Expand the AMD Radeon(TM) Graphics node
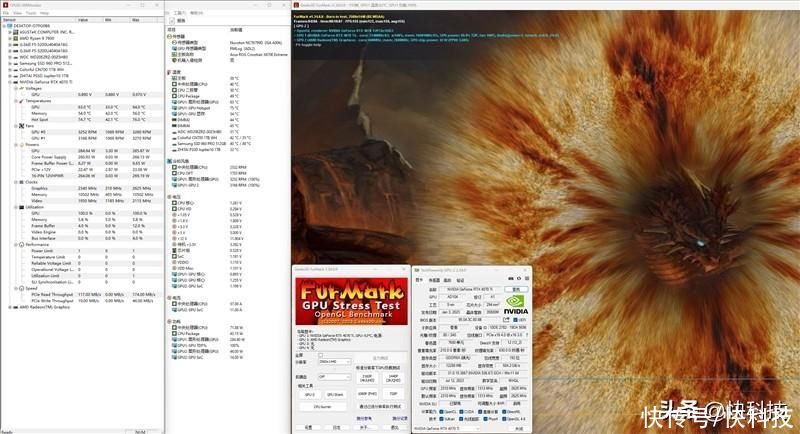The width and height of the screenshot is (800, 434). 10,307
